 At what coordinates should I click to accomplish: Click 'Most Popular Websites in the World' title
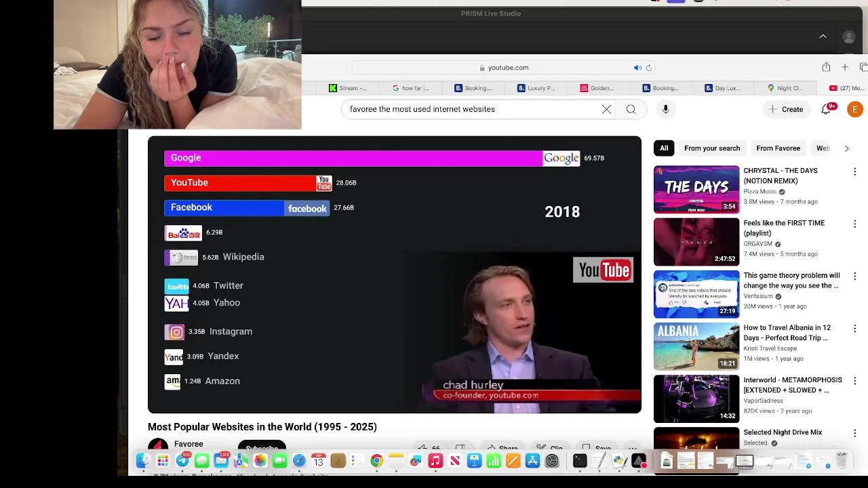(x=262, y=427)
